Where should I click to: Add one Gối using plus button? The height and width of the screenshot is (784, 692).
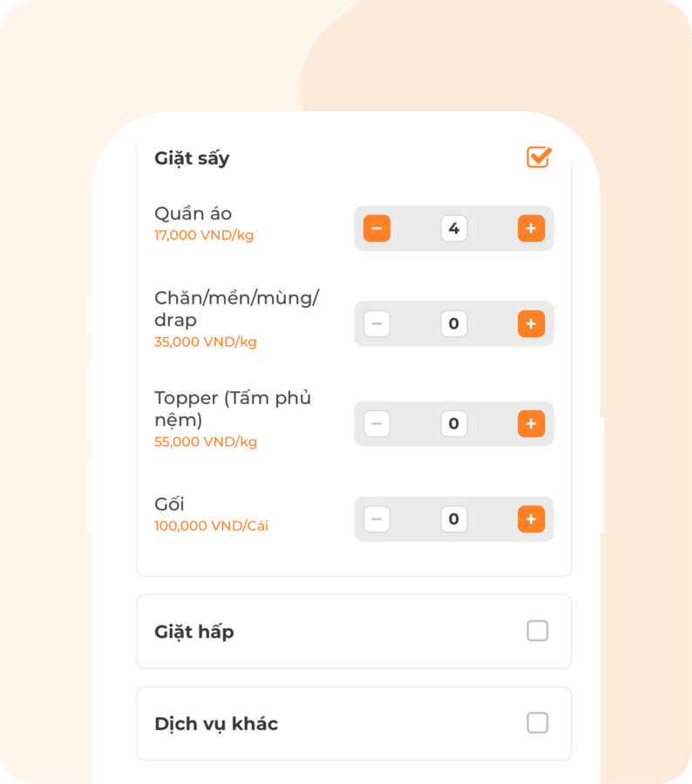coord(531,520)
